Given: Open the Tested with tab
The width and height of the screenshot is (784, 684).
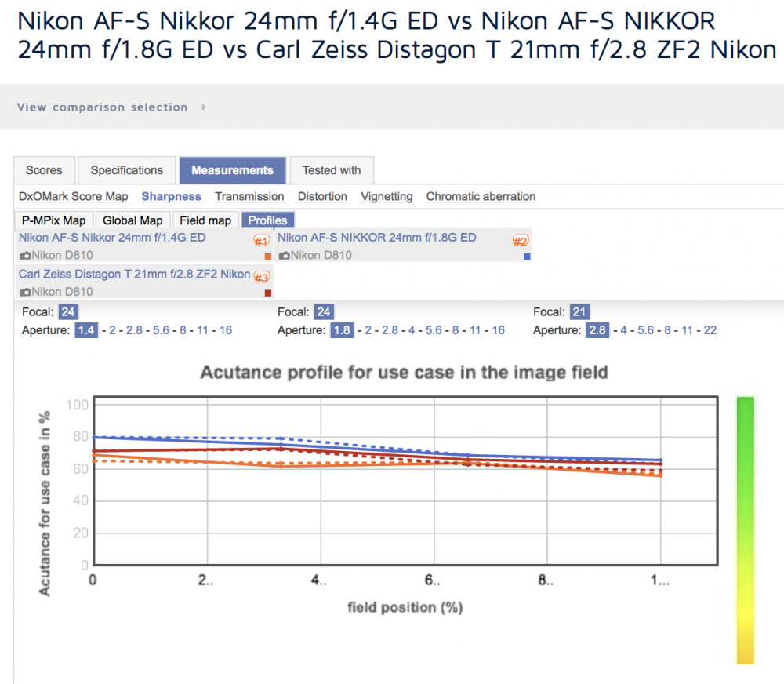Looking at the screenshot, I should point(332,170).
